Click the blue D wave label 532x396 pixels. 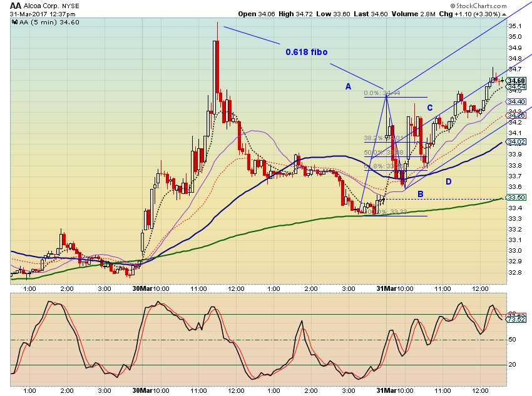click(449, 181)
